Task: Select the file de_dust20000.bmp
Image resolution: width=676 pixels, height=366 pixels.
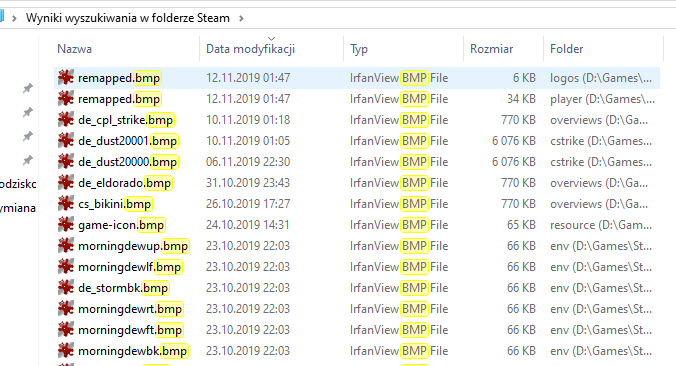Action: pyautogui.click(x=128, y=162)
